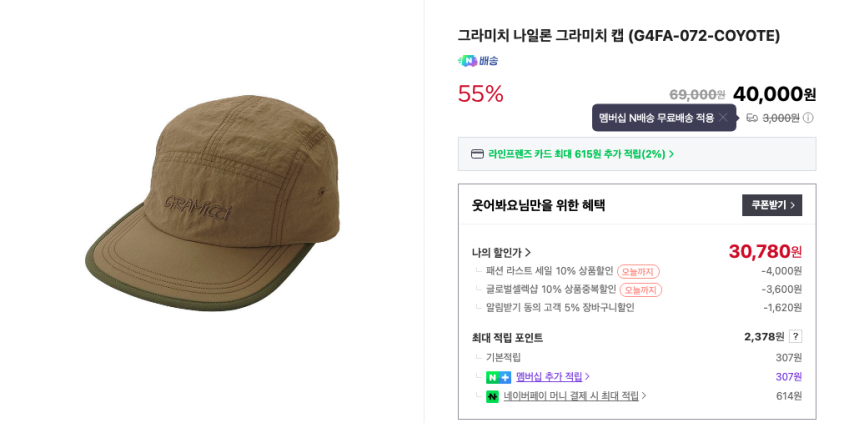Click the green N+ membership icon
Screen dimensions: 849x423
point(498,377)
